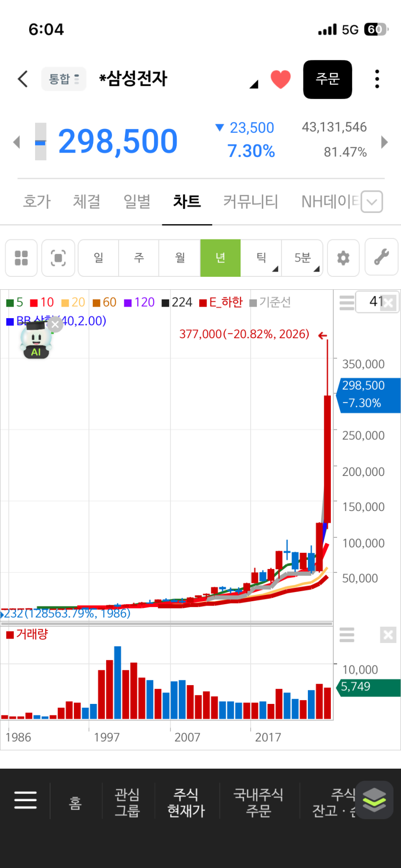Clear the candle count field X
The height and width of the screenshot is (868, 401).
389,303
